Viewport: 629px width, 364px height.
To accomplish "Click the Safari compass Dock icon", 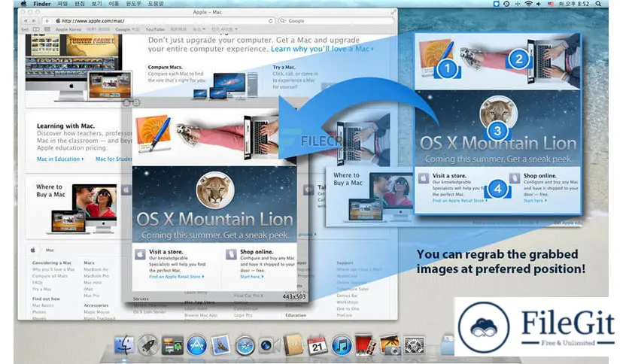I will click(x=245, y=345).
